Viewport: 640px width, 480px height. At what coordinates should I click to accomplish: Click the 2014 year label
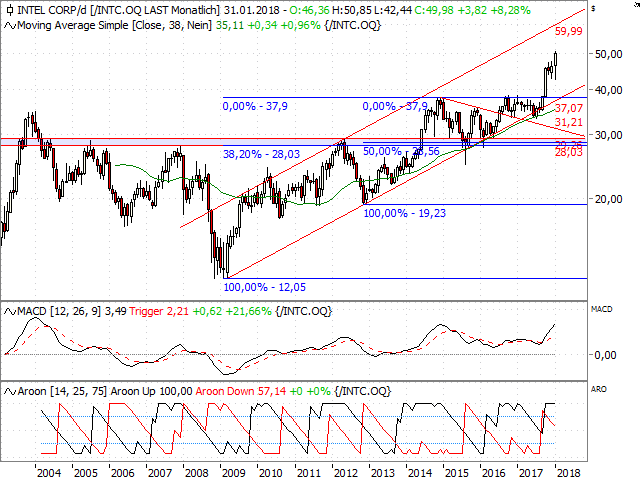point(420,473)
